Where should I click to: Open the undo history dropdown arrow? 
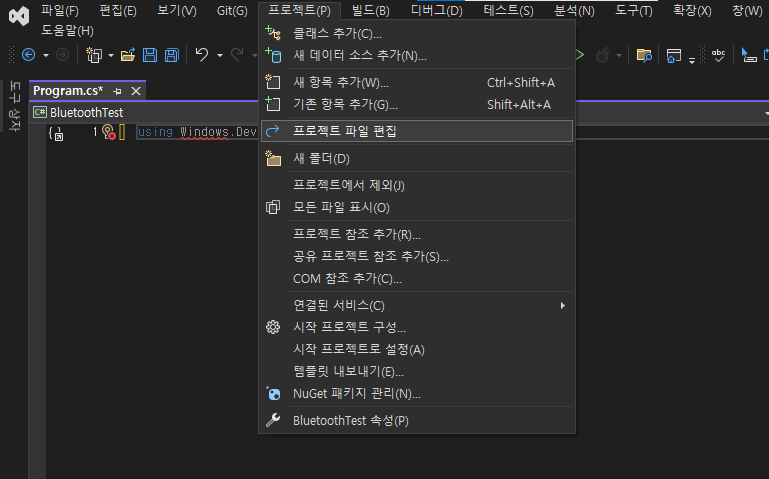coord(220,55)
